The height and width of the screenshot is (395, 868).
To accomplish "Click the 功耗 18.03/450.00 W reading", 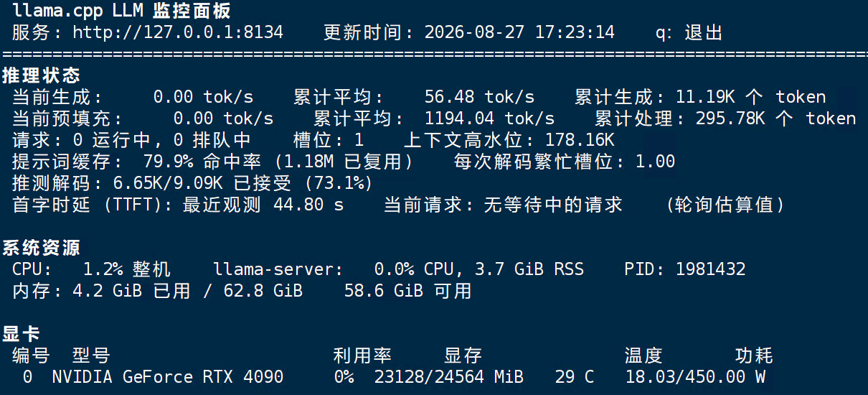I will (695, 377).
